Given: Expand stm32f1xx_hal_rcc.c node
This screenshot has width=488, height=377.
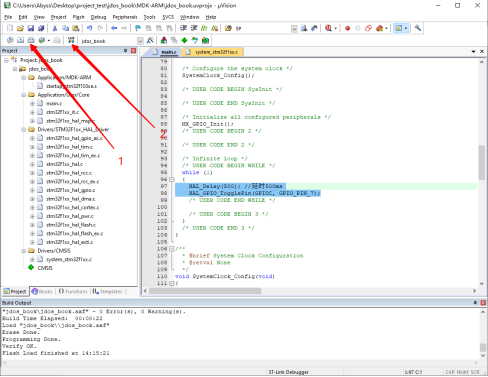Looking at the screenshot, I should (32, 173).
